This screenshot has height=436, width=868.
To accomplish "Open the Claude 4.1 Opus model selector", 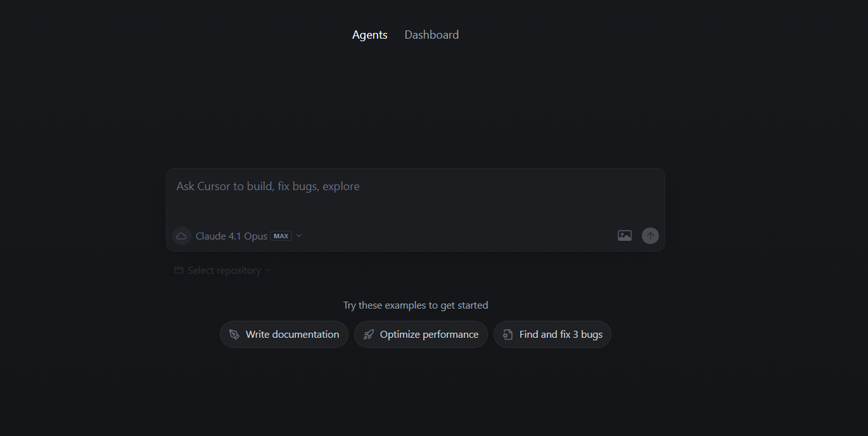I will [x=231, y=236].
